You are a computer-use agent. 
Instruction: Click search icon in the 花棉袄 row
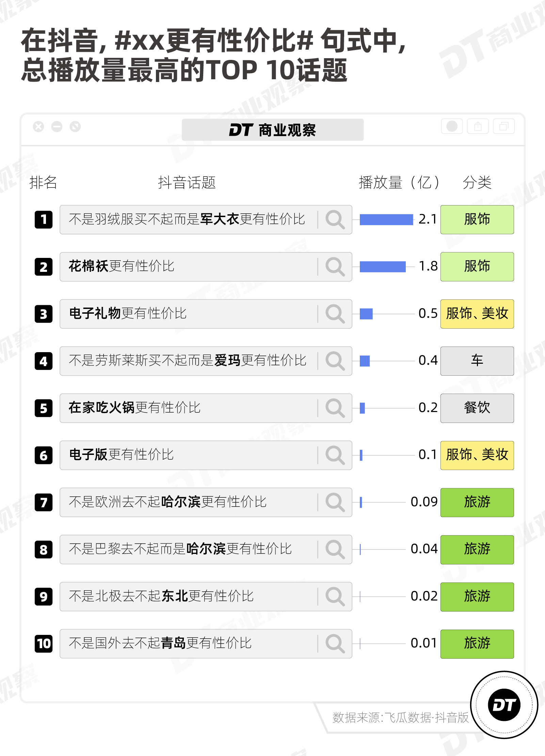click(335, 267)
